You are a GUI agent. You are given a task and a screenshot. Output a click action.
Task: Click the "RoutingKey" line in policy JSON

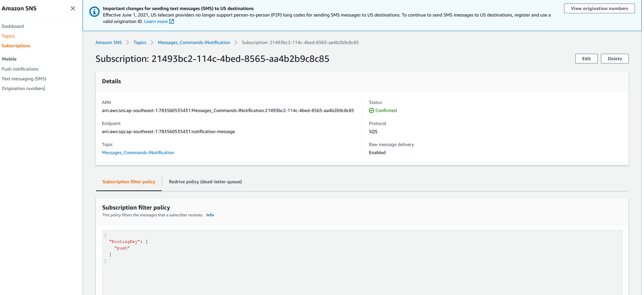(128, 242)
